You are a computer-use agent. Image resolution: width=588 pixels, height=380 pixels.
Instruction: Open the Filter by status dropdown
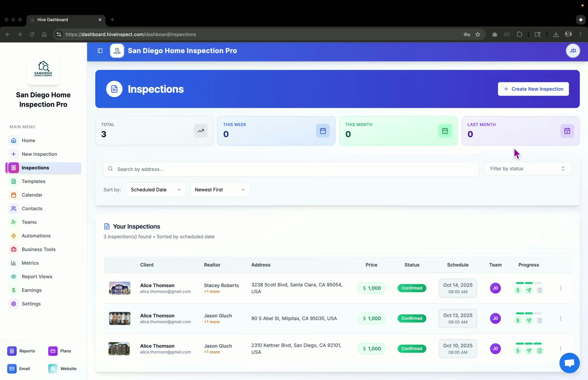point(528,169)
